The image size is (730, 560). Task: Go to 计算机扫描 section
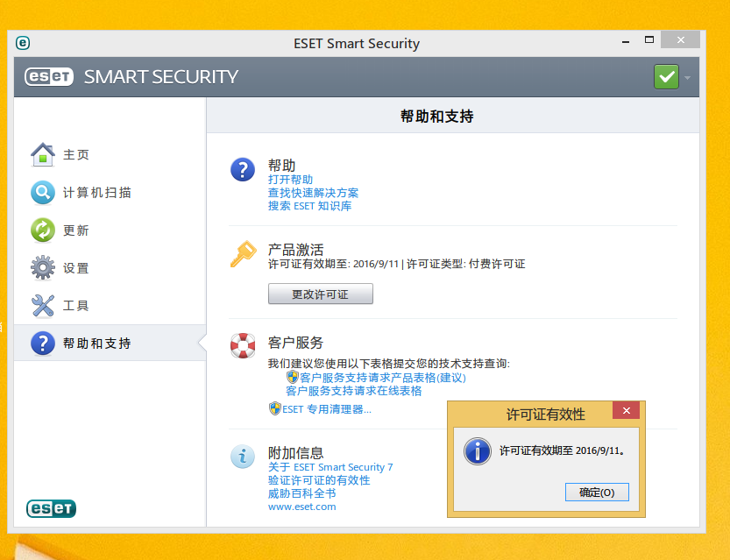(x=96, y=192)
